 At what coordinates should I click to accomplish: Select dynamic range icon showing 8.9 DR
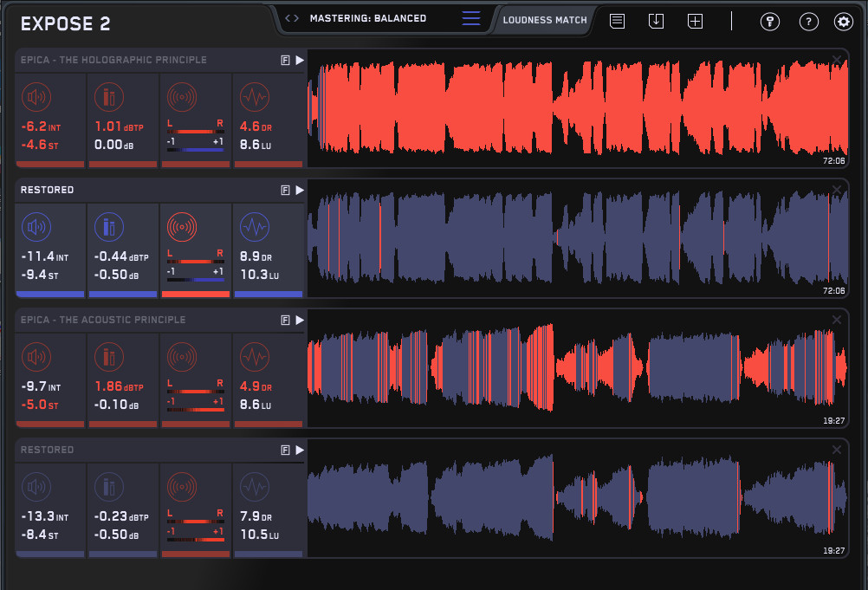pyautogui.click(x=255, y=227)
